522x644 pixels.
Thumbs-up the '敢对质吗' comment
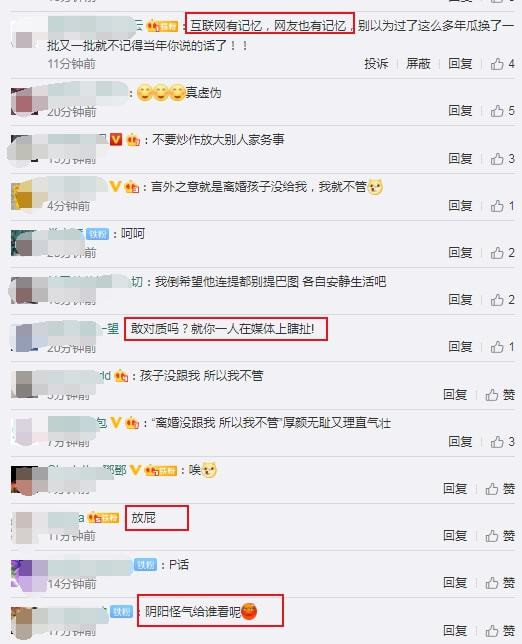(x=502, y=347)
